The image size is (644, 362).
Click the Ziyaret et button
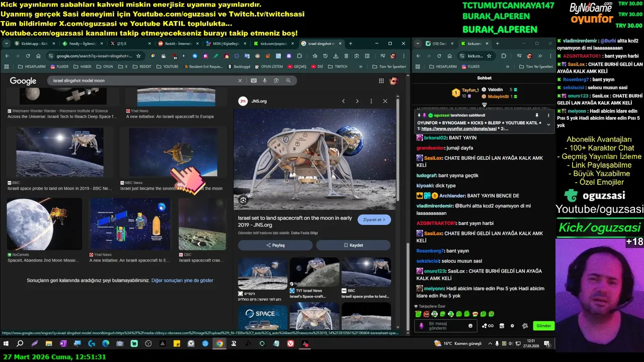pos(374,220)
